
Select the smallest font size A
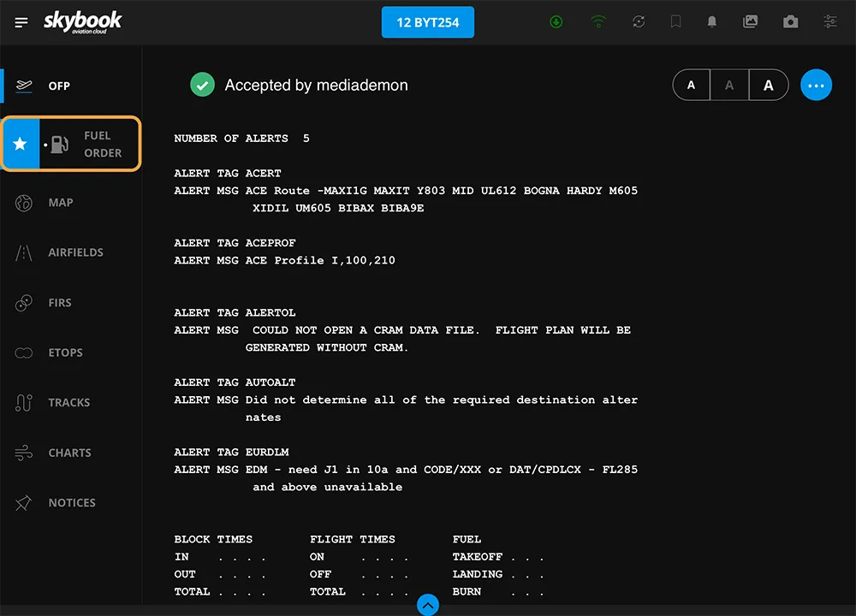pos(692,85)
